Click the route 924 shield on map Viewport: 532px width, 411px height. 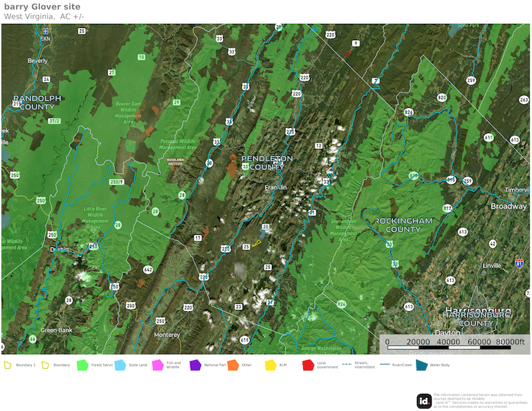tap(342, 304)
